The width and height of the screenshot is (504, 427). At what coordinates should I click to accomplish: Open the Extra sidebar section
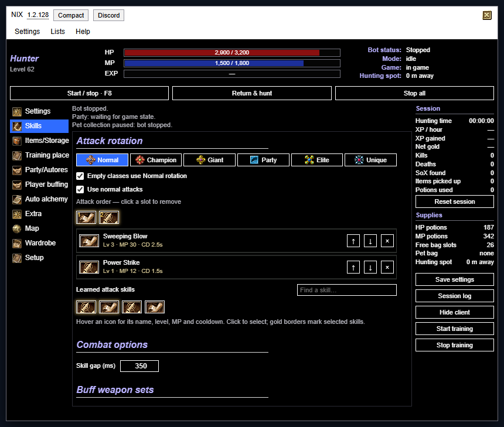coord(39,214)
